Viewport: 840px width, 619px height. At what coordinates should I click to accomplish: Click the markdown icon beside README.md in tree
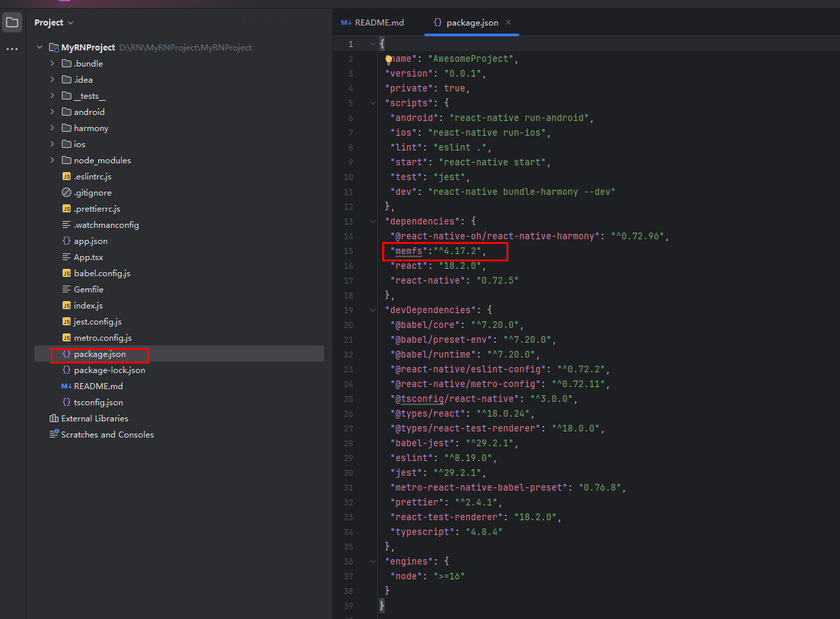point(67,386)
